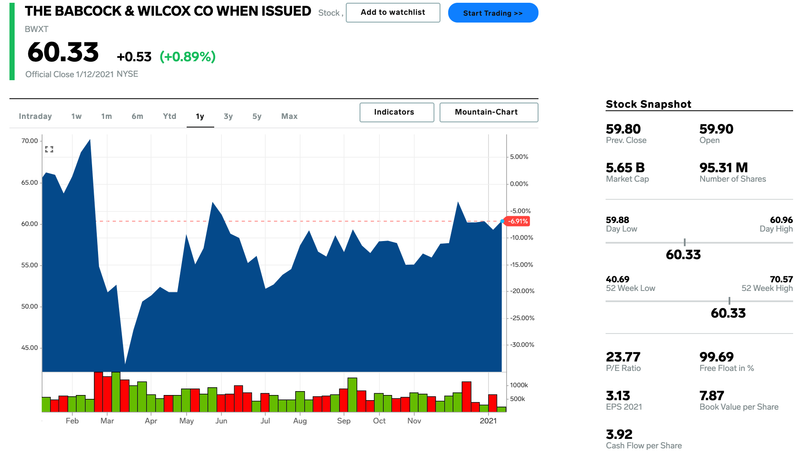This screenshot has width=800, height=458.
Task: Select the 1w time range tab
Action: (x=77, y=116)
